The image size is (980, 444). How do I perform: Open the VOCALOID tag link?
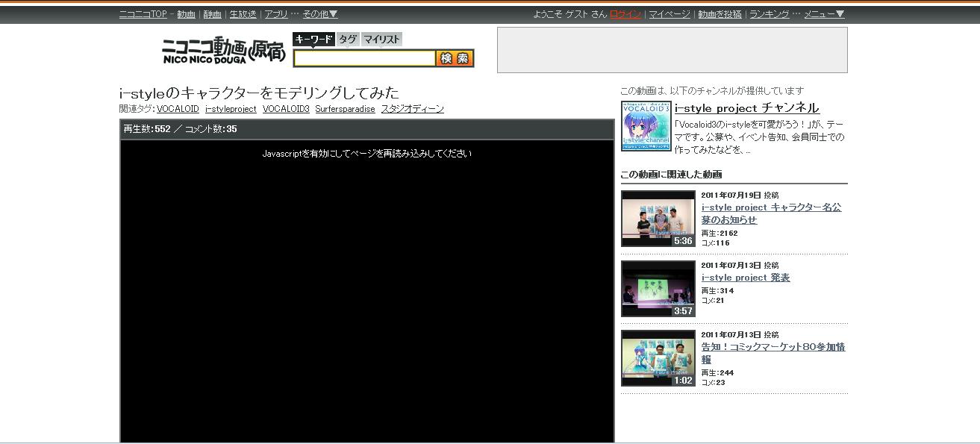[178, 109]
